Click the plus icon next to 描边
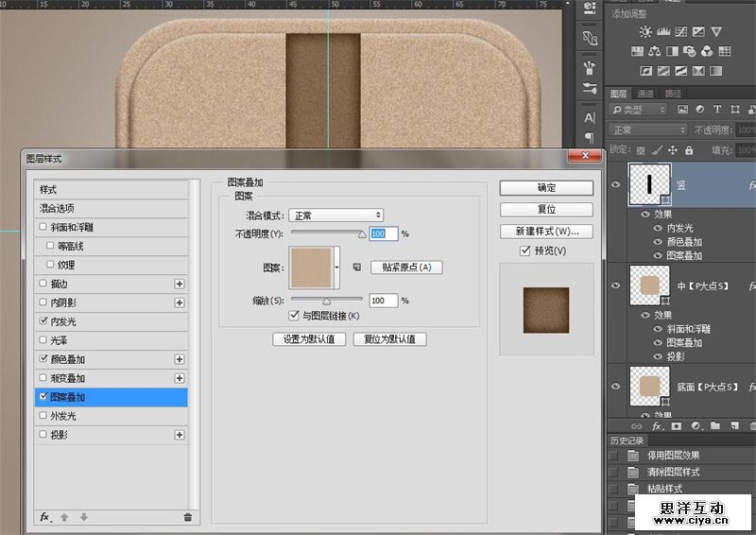This screenshot has height=535, width=756. [x=180, y=284]
